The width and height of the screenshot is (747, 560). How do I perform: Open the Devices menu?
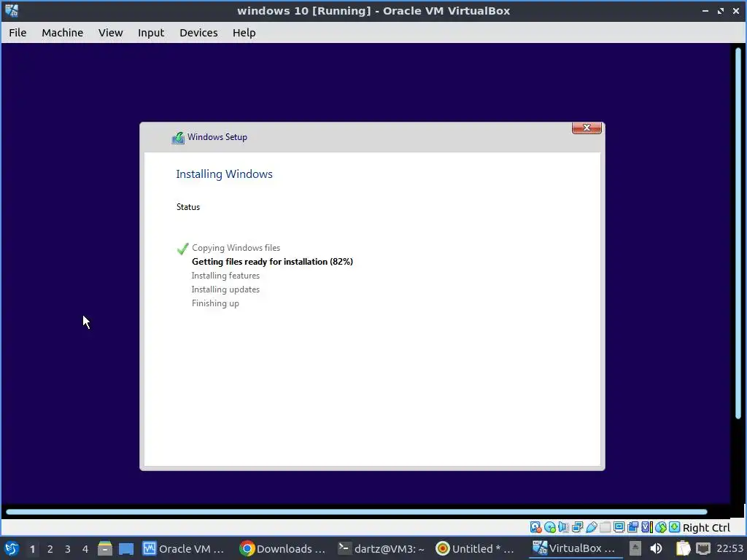coord(198,32)
